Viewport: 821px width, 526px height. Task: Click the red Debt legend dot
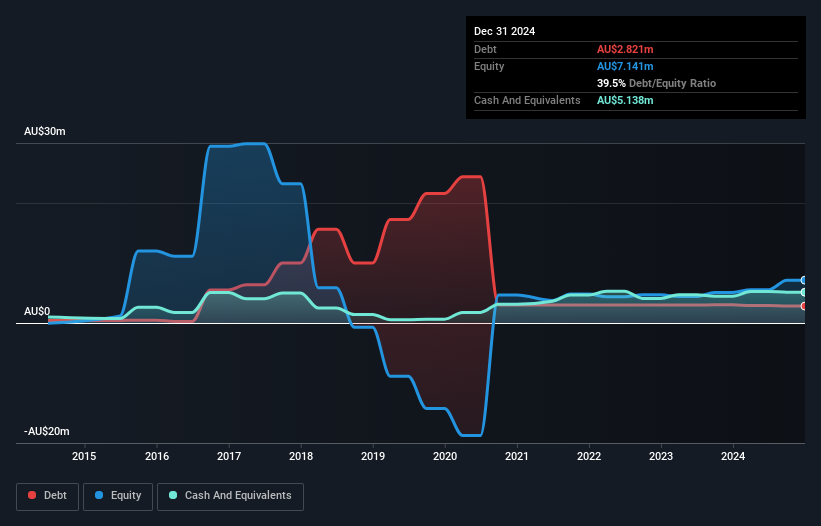pos(32,495)
